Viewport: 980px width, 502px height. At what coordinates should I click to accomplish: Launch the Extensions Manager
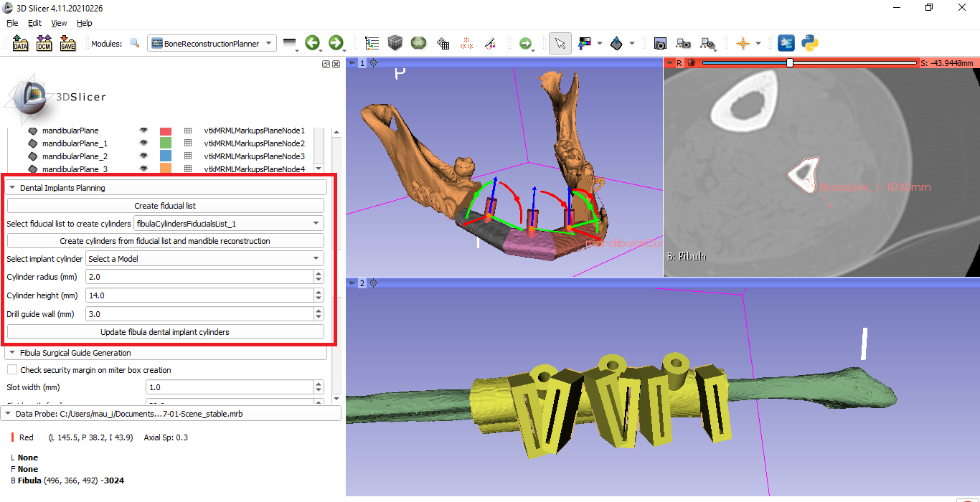pos(786,43)
